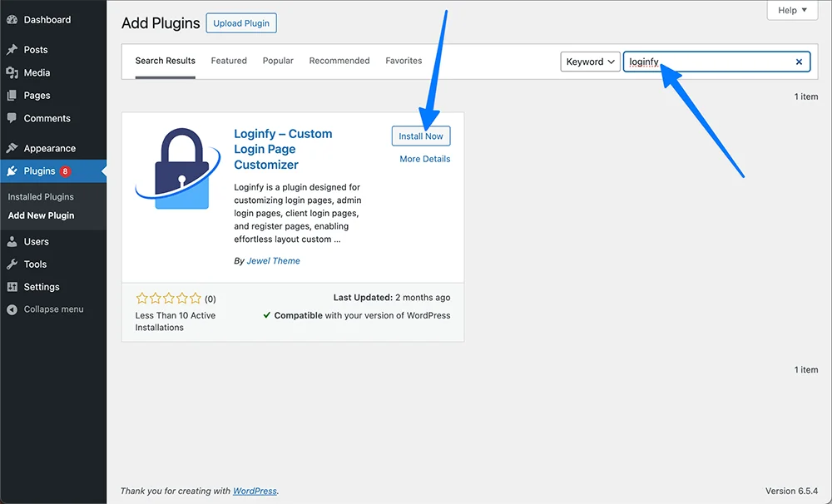Click Collapse menu text

[x=53, y=309]
